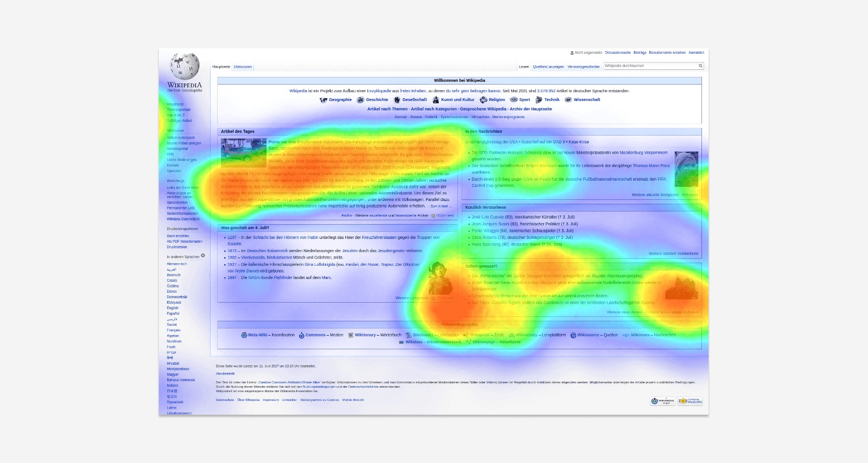The height and width of the screenshot is (463, 868).
Task: Select Español in language list
Action: click(173, 314)
